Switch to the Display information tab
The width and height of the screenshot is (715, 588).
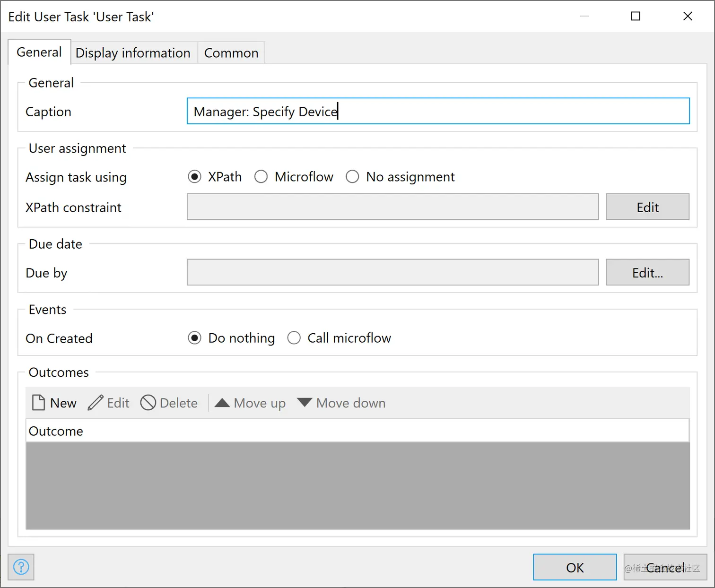click(133, 53)
